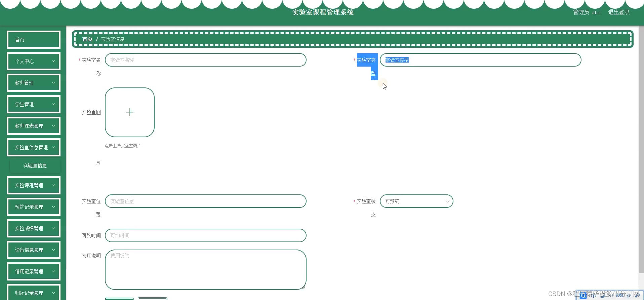Click the 使用说明 field label
Viewport: 644px width, 300px height.
pyautogui.click(x=91, y=256)
